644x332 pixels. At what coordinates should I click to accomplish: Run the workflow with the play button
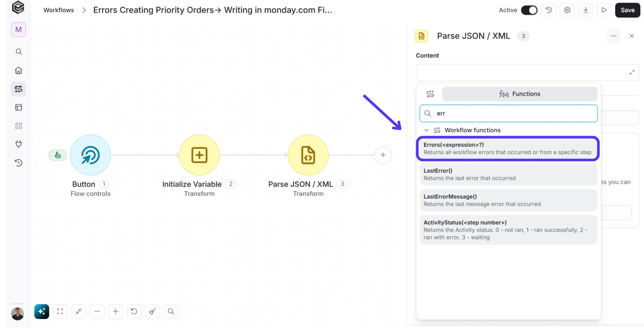coord(604,10)
